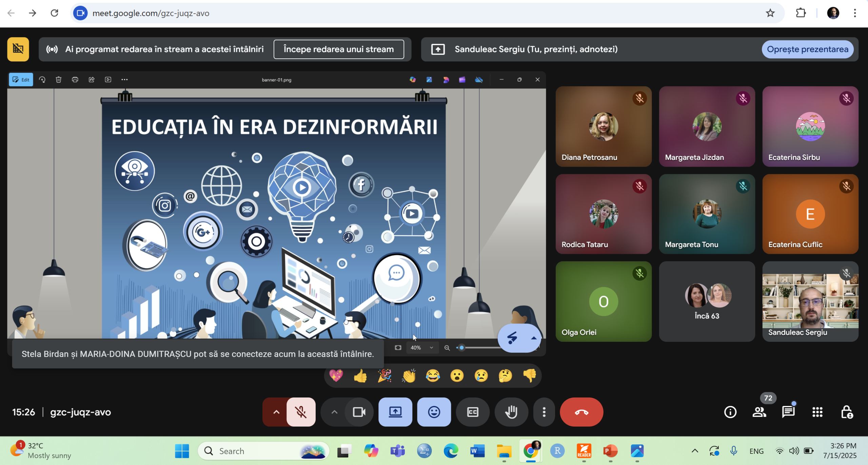The height and width of the screenshot is (465, 868).
Task: Raise hand in the meeting
Action: [511, 412]
